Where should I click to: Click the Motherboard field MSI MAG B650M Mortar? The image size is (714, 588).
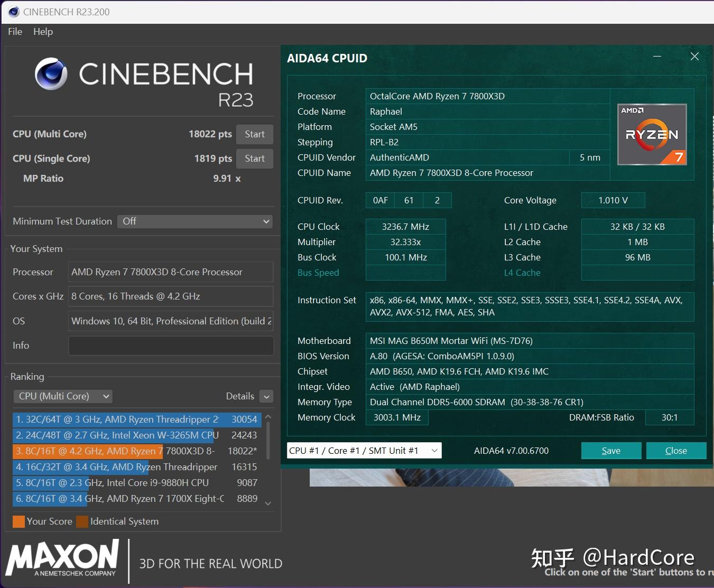pyautogui.click(x=530, y=341)
